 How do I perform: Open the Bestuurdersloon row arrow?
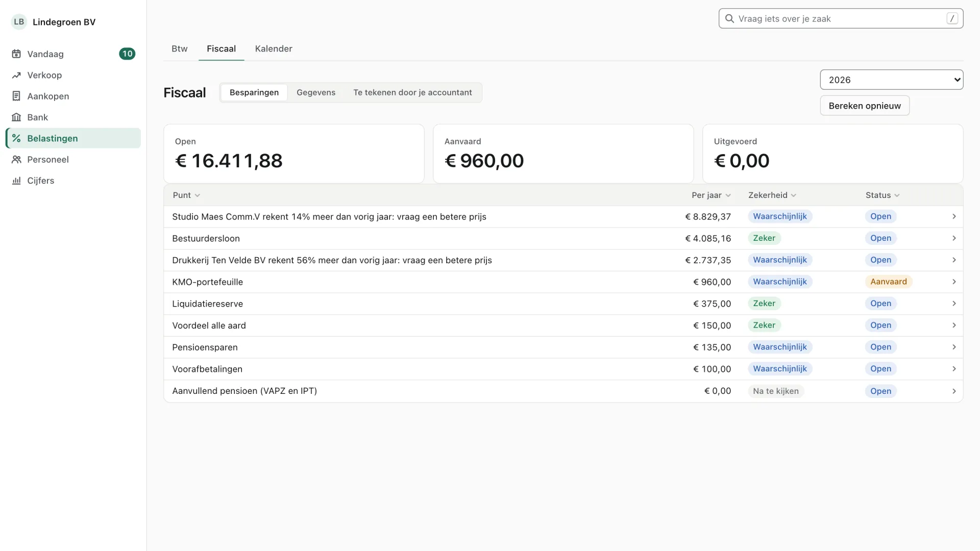954,238
